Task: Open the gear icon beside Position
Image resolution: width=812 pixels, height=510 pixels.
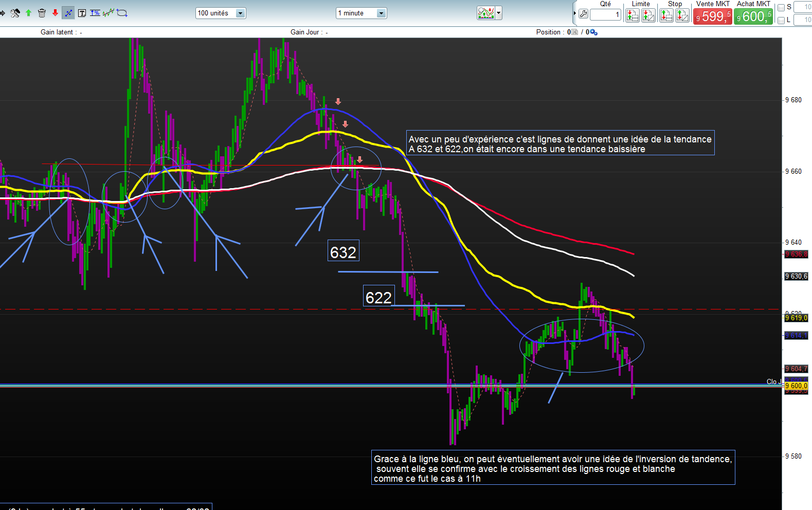Action: [594, 32]
